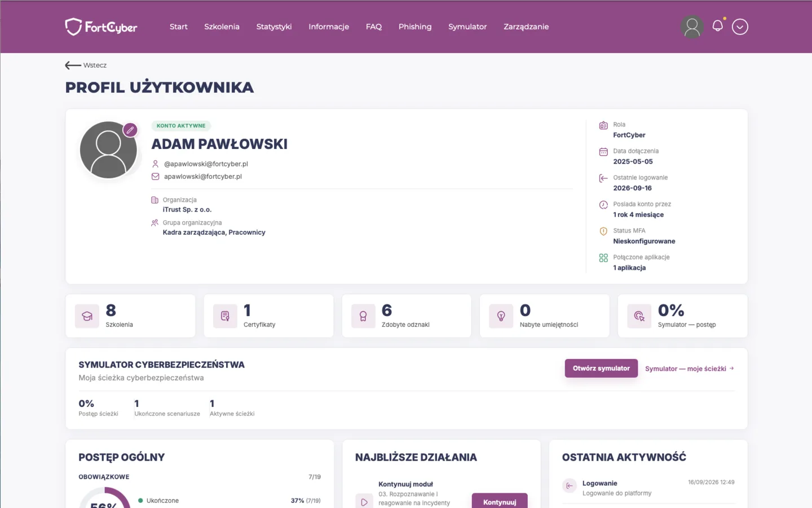
Task: Open the Start menu item
Action: click(x=179, y=27)
